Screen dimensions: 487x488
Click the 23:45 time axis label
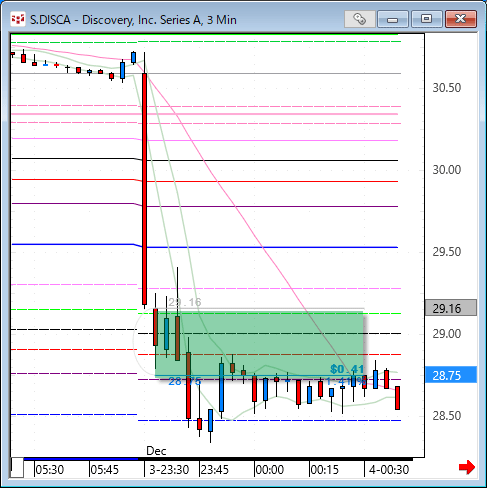coord(215,470)
